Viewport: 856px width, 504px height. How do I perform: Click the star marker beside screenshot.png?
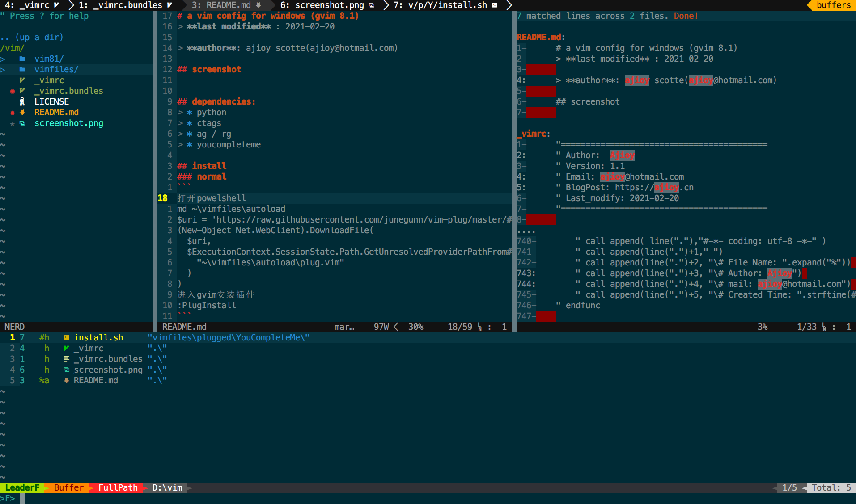(x=13, y=123)
